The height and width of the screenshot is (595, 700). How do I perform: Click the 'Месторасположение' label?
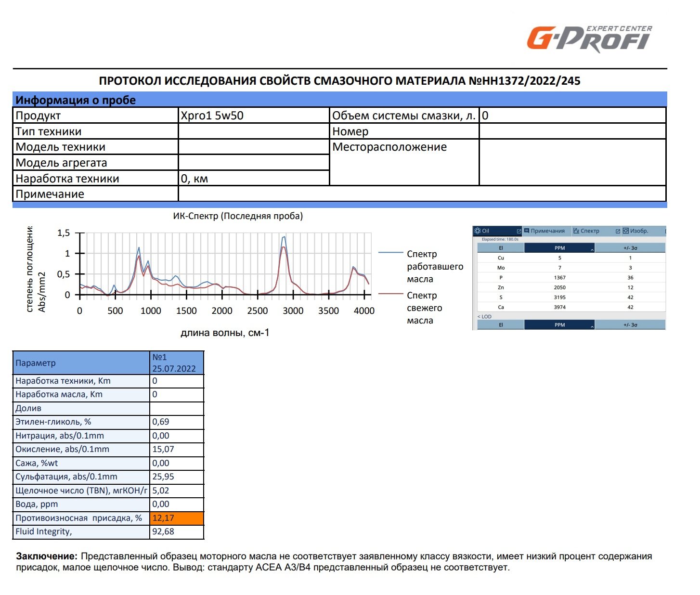pyautogui.click(x=389, y=147)
